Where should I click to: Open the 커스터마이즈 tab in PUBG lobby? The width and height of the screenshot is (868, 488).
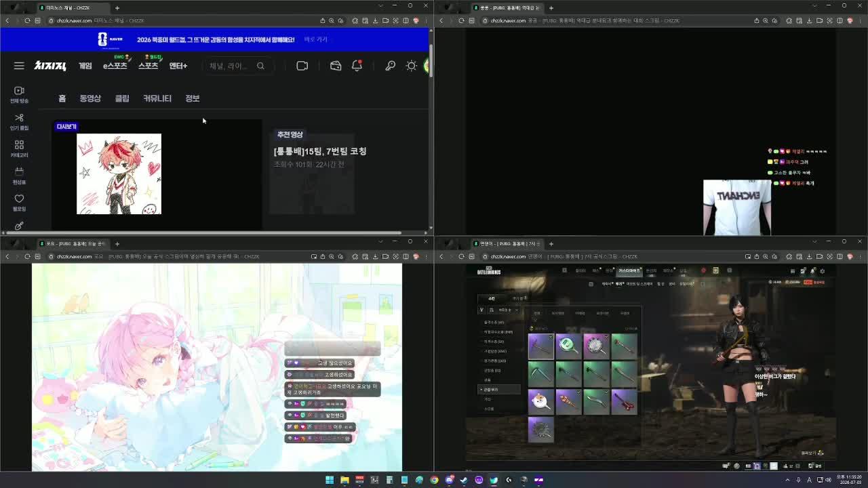(x=629, y=270)
